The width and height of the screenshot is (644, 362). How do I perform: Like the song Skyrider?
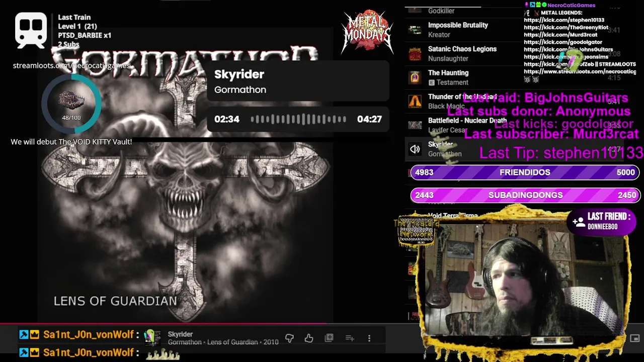[309, 338]
